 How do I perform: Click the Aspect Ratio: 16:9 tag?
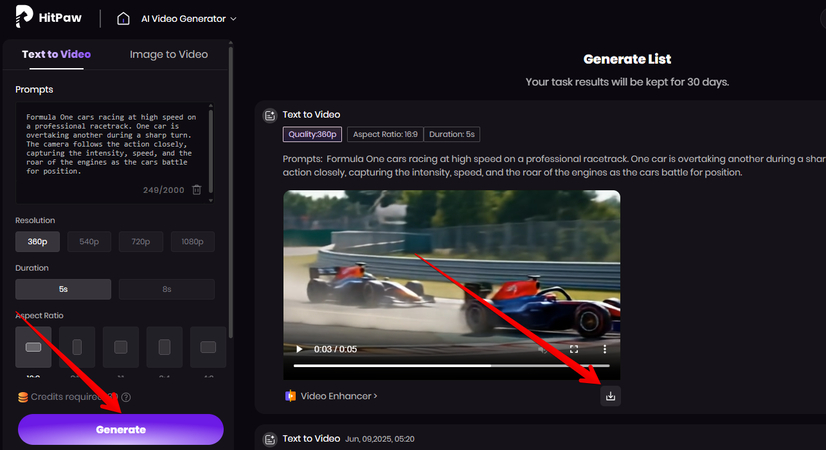click(385, 134)
